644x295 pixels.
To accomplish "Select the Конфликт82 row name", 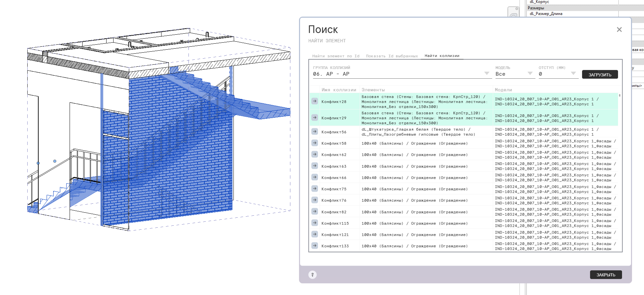I will 334,212.
